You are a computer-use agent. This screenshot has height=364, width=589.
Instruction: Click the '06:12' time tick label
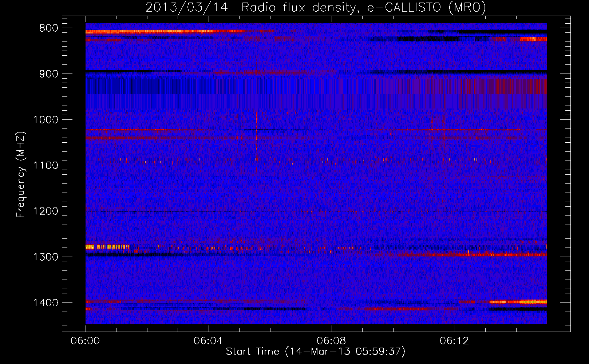(x=454, y=341)
